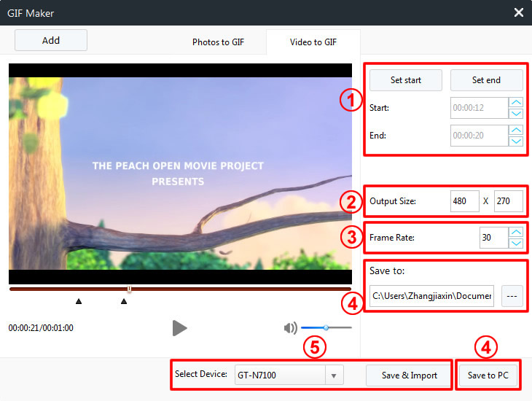
Task: Click the Set start button
Action: click(406, 80)
